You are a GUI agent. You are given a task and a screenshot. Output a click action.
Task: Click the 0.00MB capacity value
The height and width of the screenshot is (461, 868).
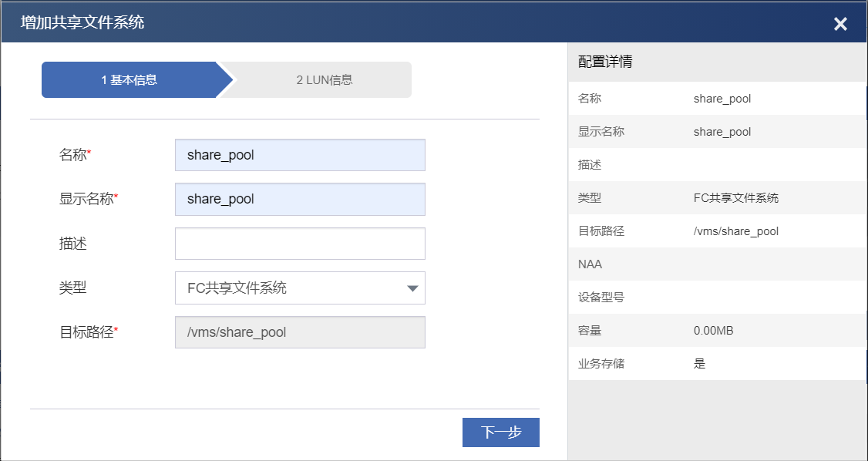click(713, 331)
